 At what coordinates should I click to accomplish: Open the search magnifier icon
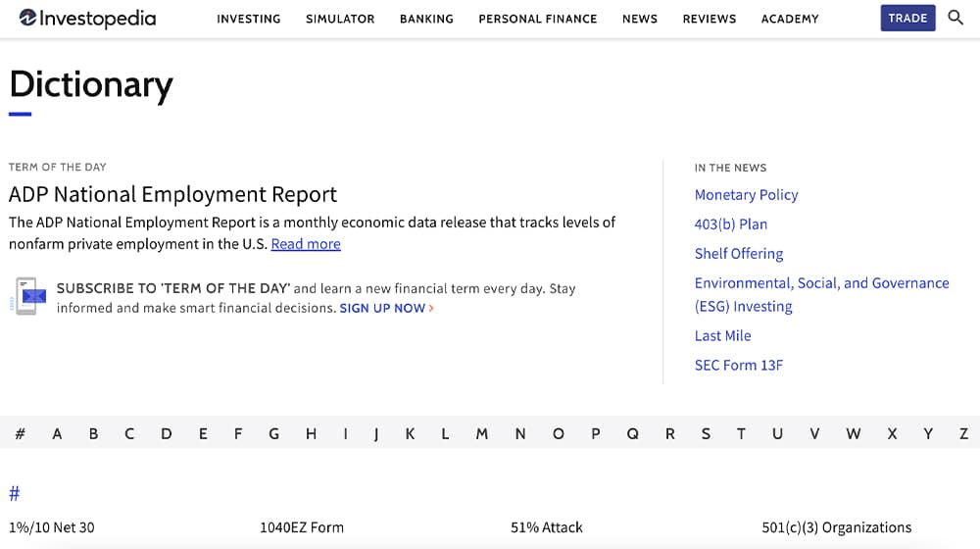click(955, 18)
